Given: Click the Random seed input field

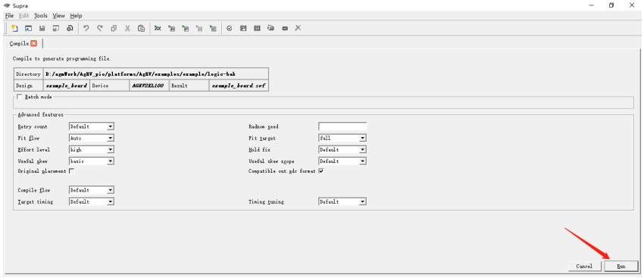Looking at the screenshot, I should (342, 127).
